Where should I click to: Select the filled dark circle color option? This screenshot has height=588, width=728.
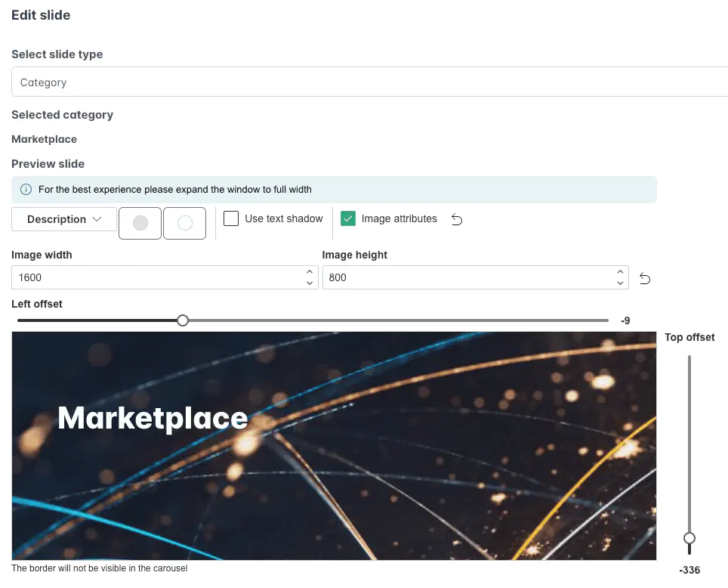coord(140,223)
